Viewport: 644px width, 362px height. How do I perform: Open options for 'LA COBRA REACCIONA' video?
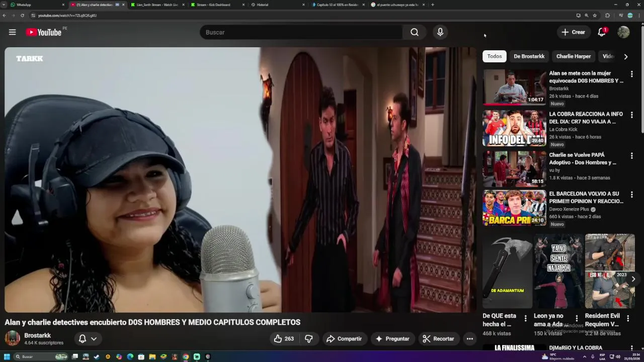[631, 115]
